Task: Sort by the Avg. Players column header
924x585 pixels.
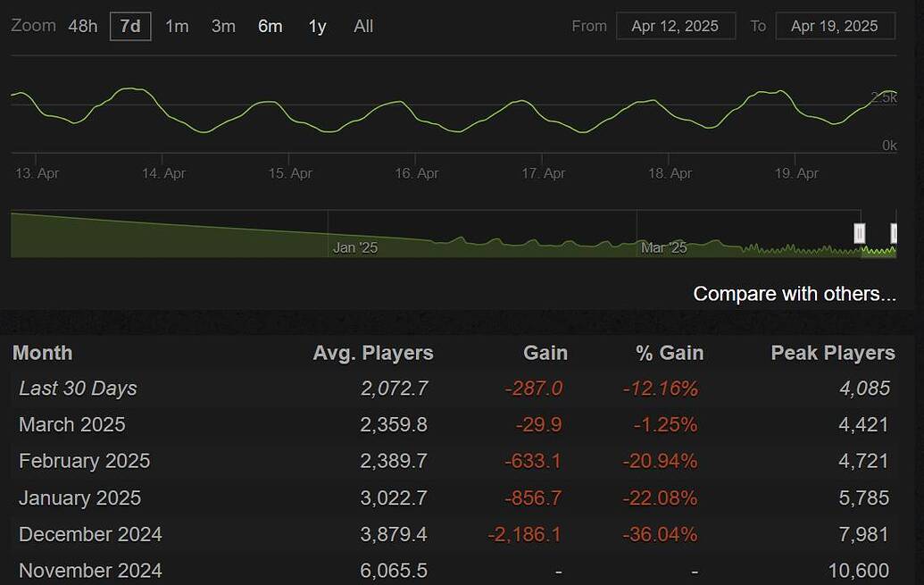Action: point(372,352)
